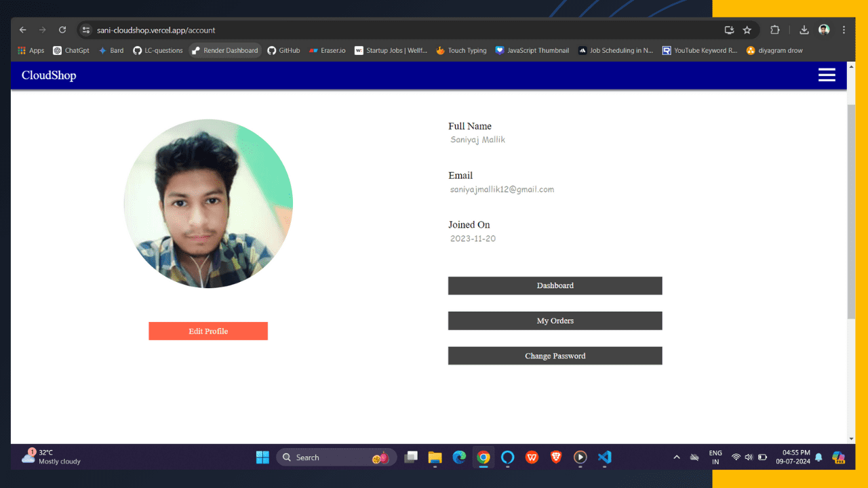Click the CloudShop logo text
The width and height of the screenshot is (868, 488).
tap(49, 75)
